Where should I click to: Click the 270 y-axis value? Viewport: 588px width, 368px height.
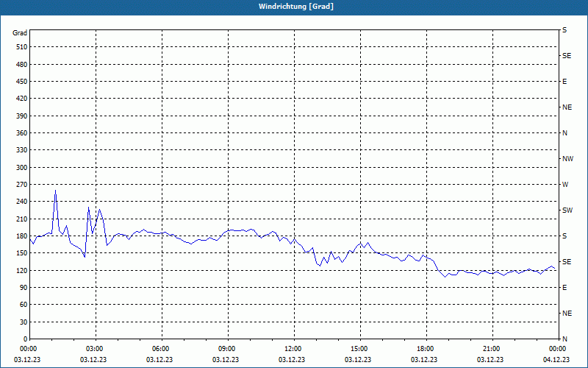[x=22, y=185]
